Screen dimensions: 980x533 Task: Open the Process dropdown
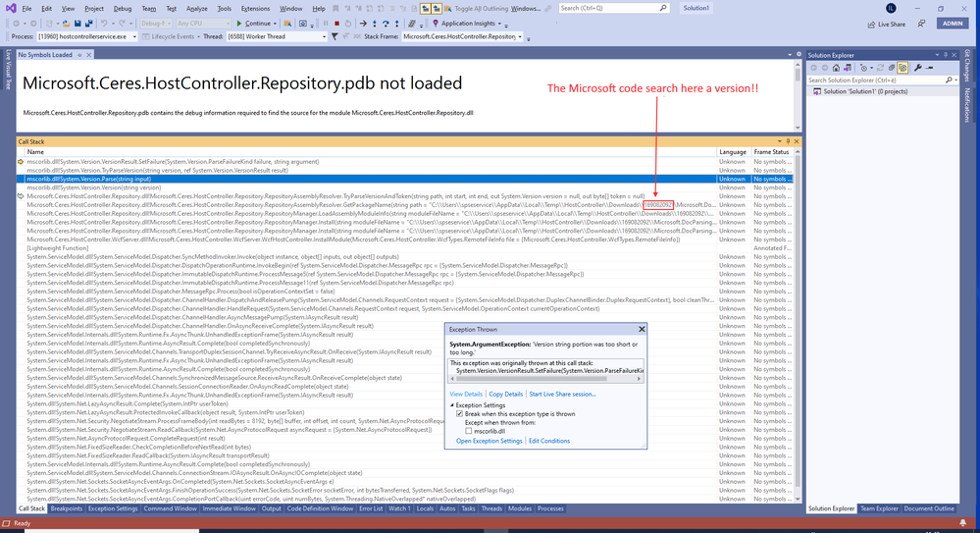pyautogui.click(x=133, y=36)
